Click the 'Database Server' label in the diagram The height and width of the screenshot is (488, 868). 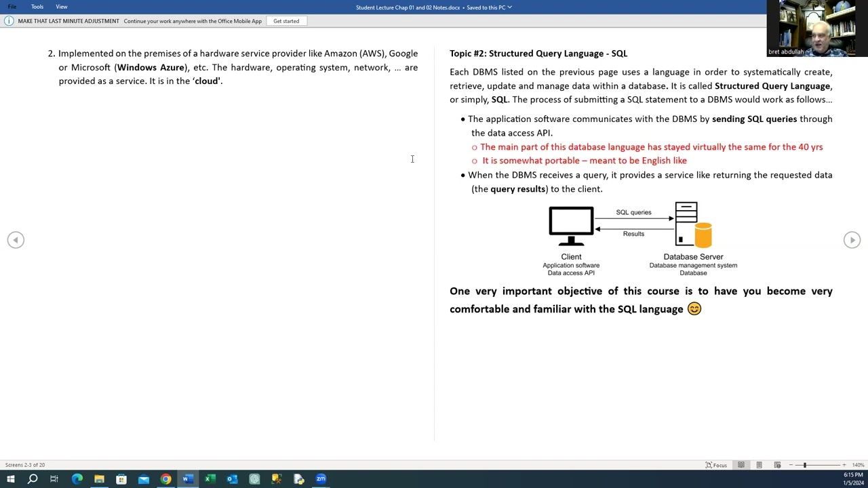point(693,257)
